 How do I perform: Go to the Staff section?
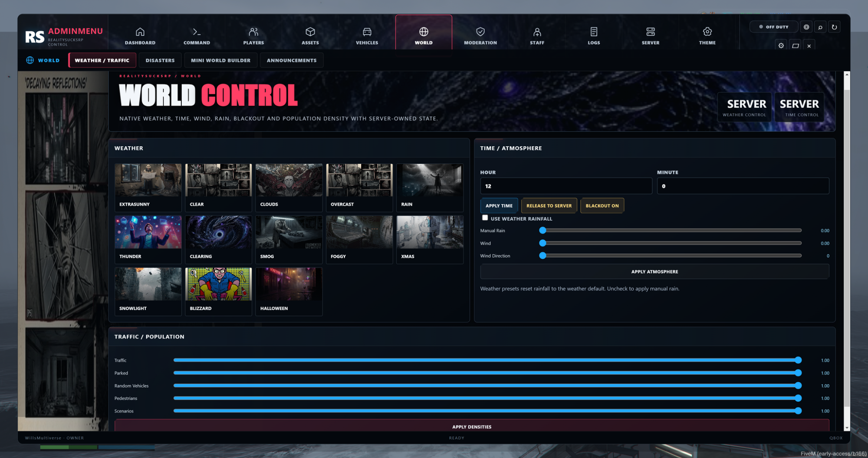(537, 36)
